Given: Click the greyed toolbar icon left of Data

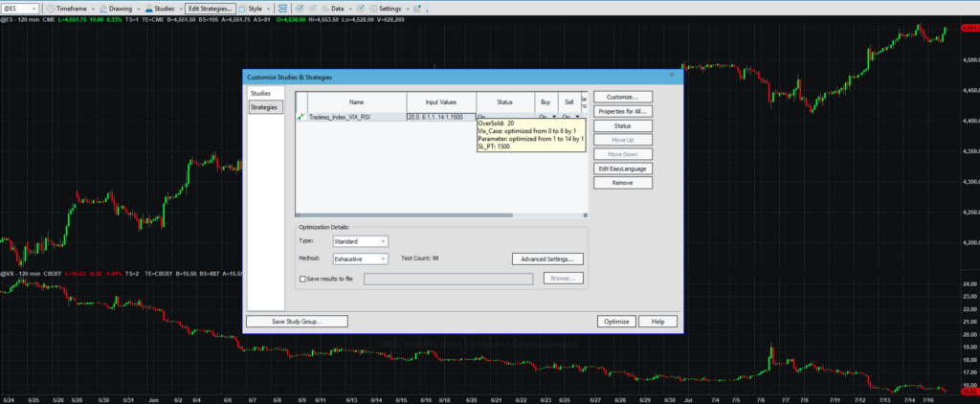Looking at the screenshot, I should (313, 9).
